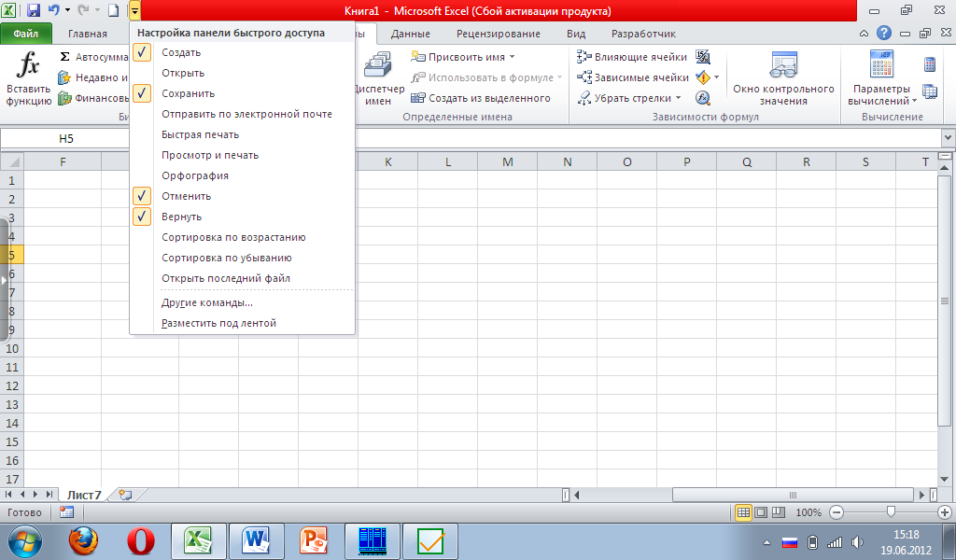This screenshot has width=956, height=560.
Task: Minimize the ribbon with the caret
Action: 864,34
